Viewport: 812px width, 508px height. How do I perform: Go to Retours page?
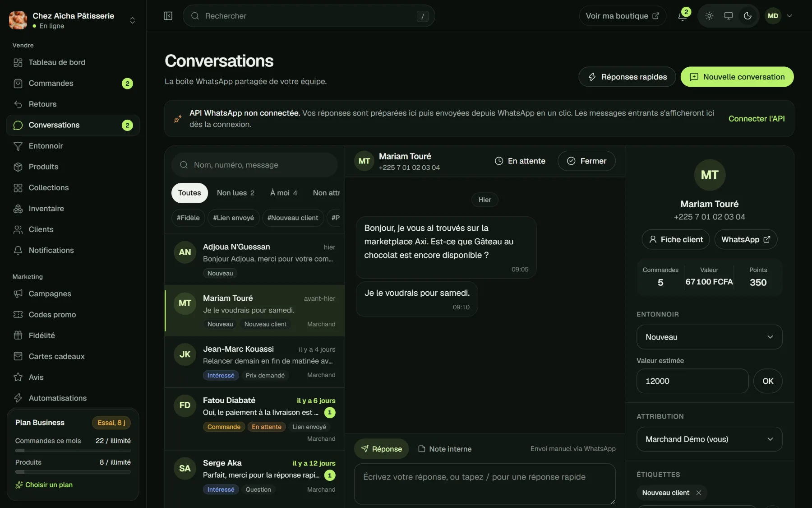pyautogui.click(x=73, y=104)
